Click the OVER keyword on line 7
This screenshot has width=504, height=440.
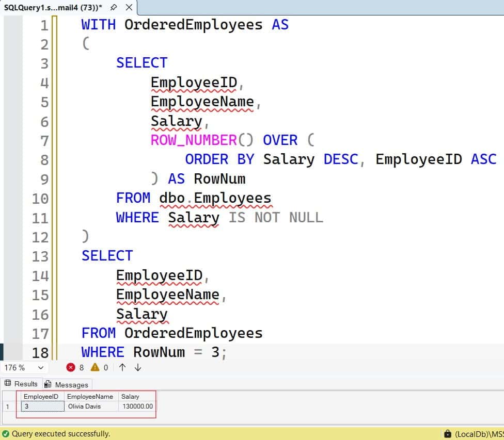click(x=280, y=140)
